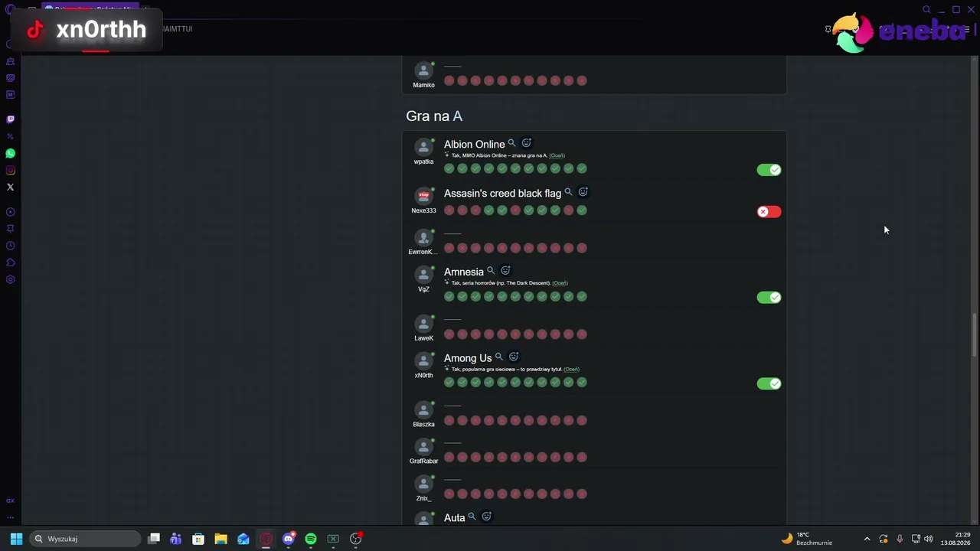The width and height of the screenshot is (980, 551).
Task: Toggle the approval switch for Amnesia
Action: [x=769, y=297]
